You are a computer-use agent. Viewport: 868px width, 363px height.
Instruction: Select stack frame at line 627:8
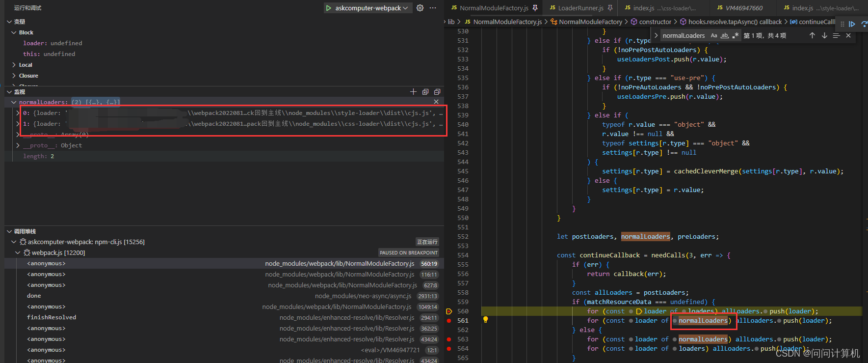[224, 285]
